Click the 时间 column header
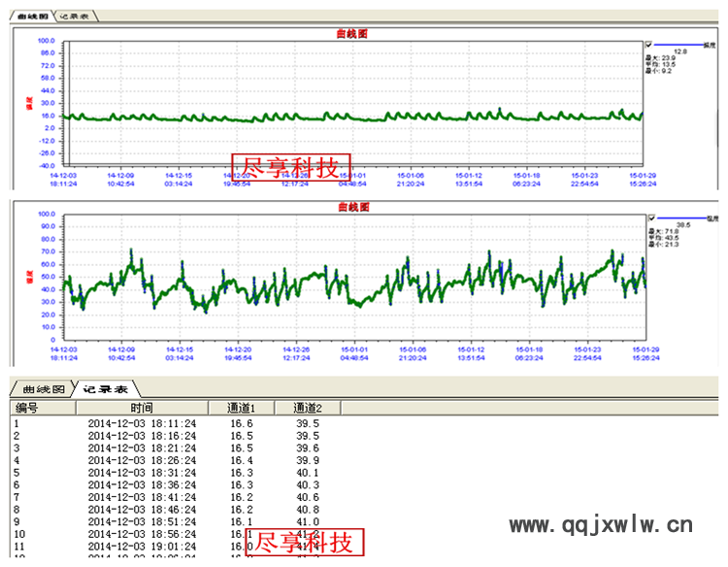The image size is (728, 567). tap(142, 408)
